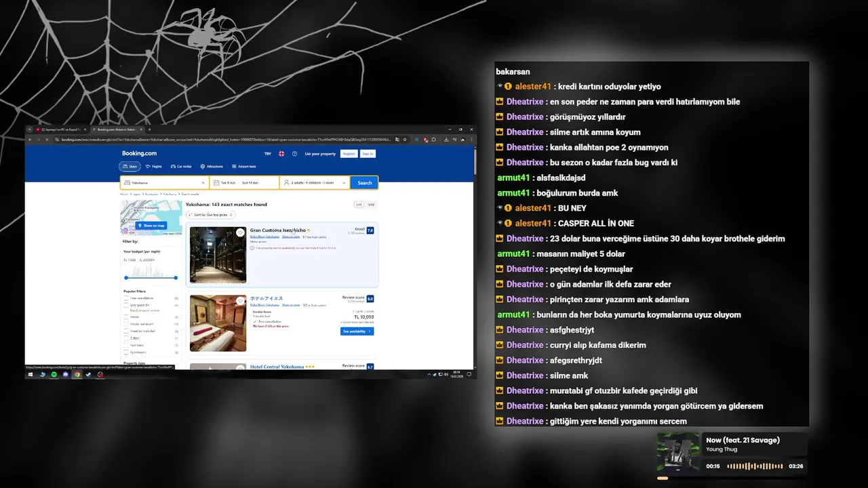Enable the Hotels filter checkbox
This screenshot has width=868, height=488.
125,317
